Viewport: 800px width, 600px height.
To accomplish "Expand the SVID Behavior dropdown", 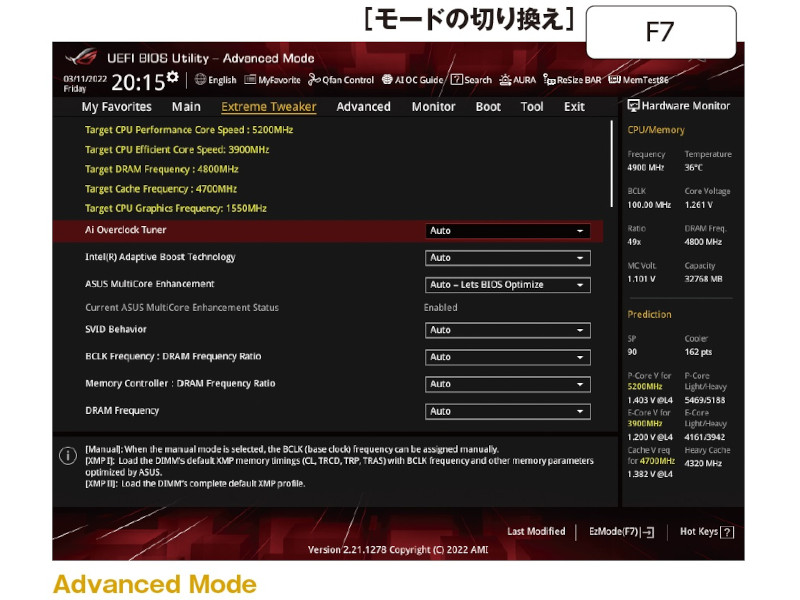I will point(508,330).
